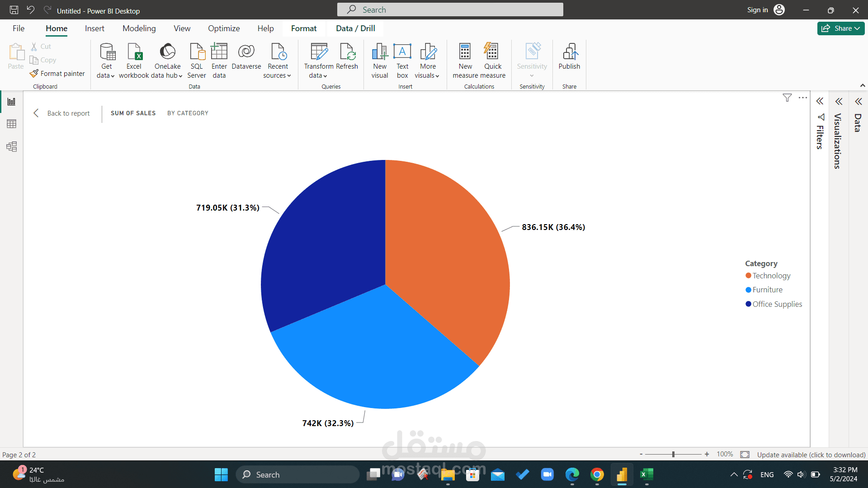Expand the Filters pane
Screen dimensions: 868x488
point(820,101)
